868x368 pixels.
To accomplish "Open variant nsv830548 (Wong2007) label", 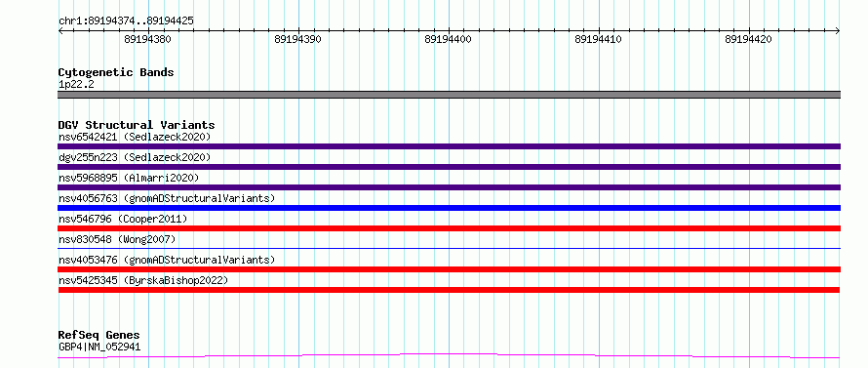I will point(117,239).
